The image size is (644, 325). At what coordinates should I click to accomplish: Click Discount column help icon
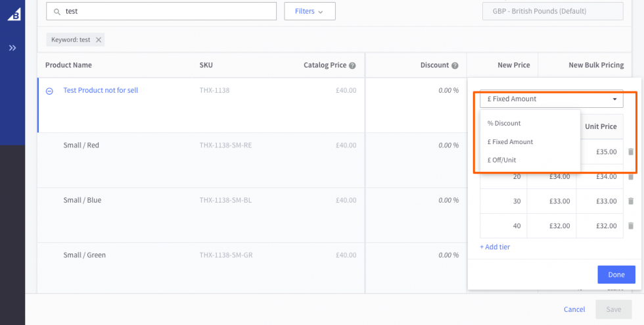[455, 66]
